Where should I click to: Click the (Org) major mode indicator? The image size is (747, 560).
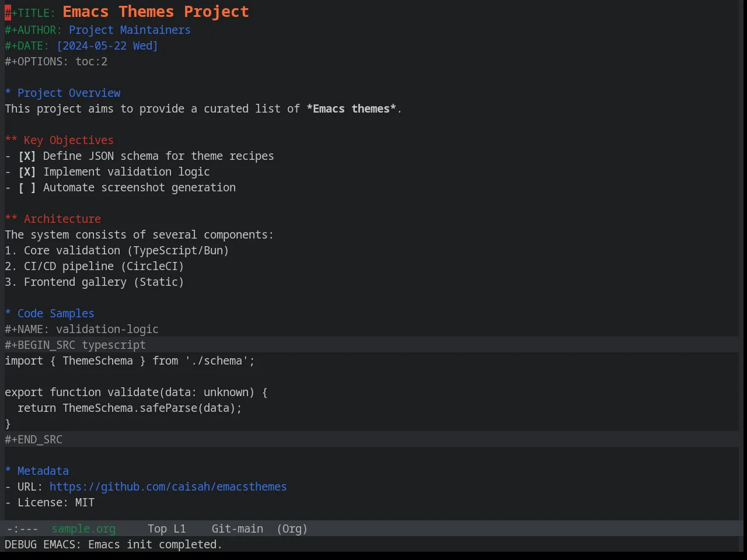pyautogui.click(x=292, y=529)
